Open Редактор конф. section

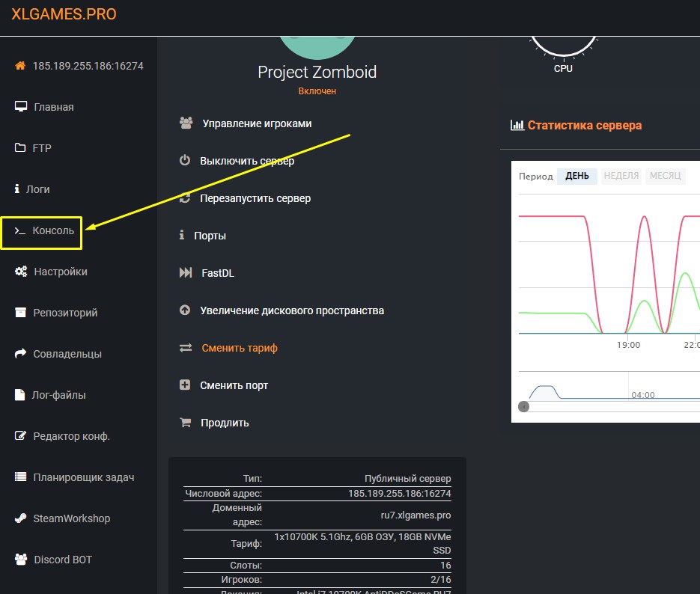71,436
